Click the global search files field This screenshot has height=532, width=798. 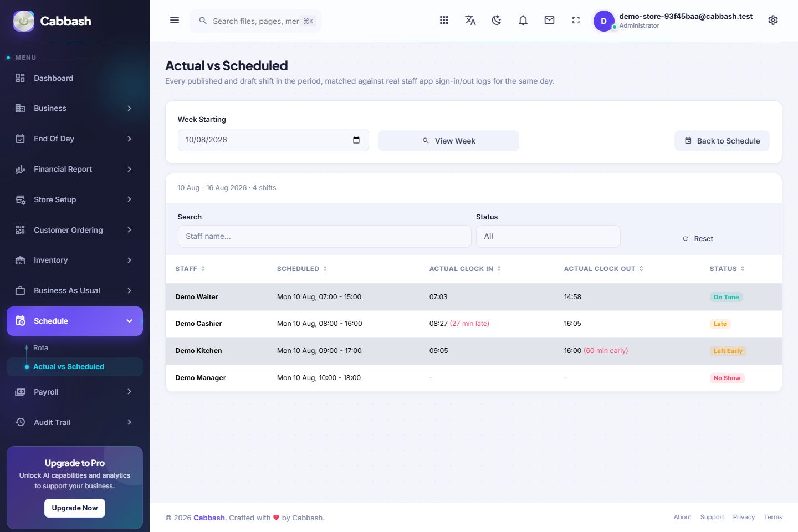[256, 21]
